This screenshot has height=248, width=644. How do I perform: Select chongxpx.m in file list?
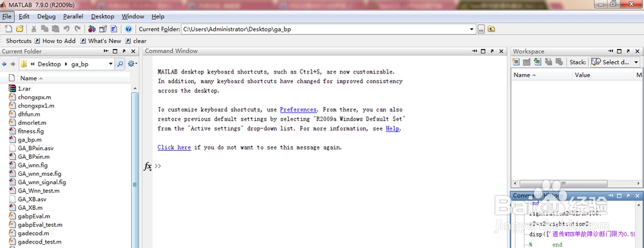point(35,97)
